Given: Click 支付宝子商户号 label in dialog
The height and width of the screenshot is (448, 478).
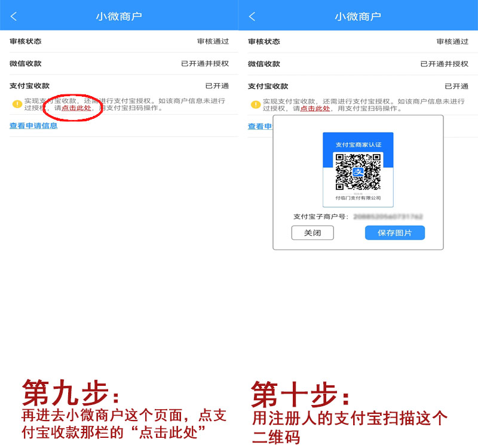Looking at the screenshot, I should click(321, 217).
